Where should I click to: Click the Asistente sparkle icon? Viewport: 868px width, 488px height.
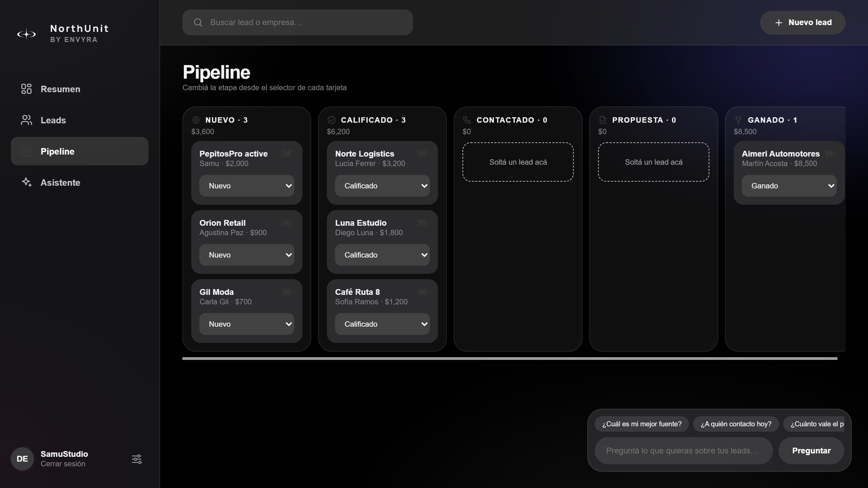(x=26, y=182)
